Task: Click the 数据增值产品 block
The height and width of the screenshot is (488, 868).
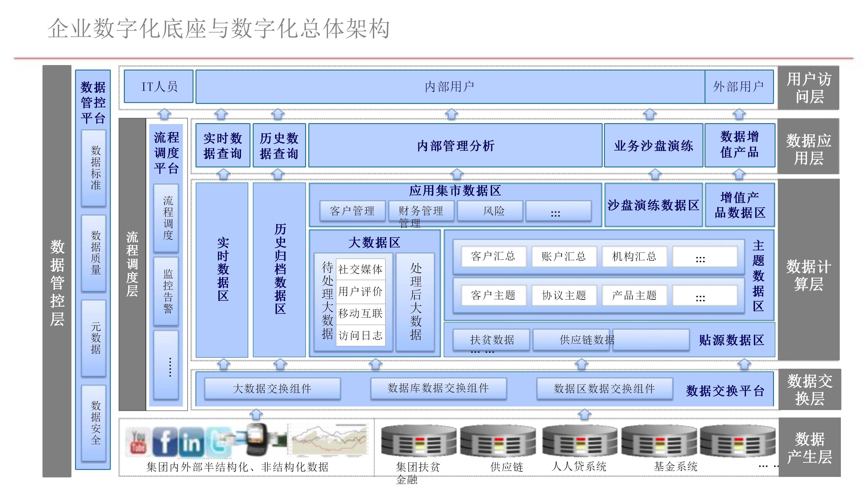Action: tap(740, 145)
